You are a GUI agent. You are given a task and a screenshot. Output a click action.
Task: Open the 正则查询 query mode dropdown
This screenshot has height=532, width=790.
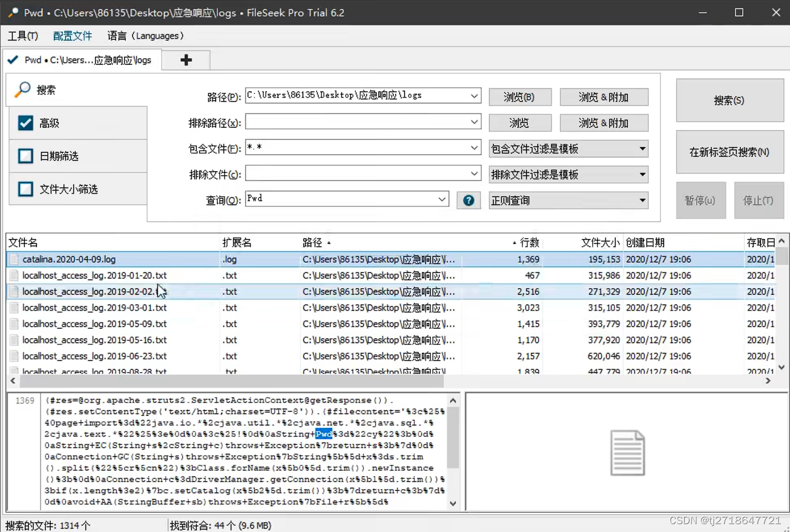coord(568,200)
